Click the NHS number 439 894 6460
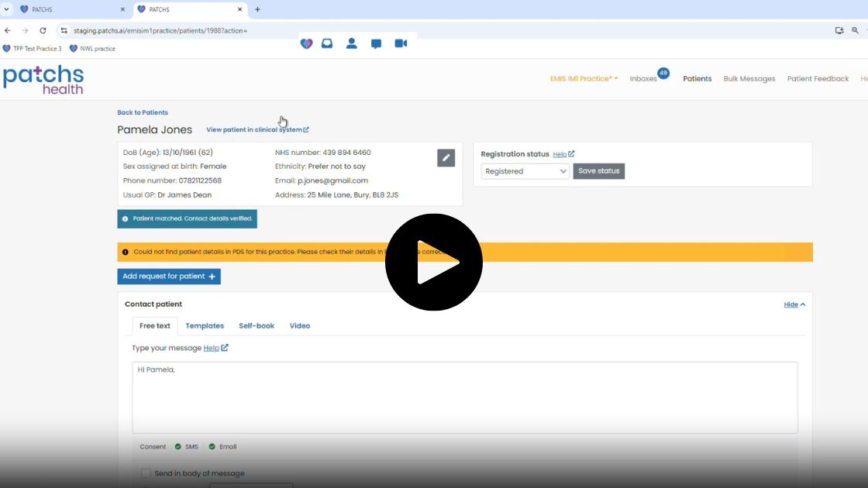This screenshot has width=868, height=488. click(x=346, y=152)
